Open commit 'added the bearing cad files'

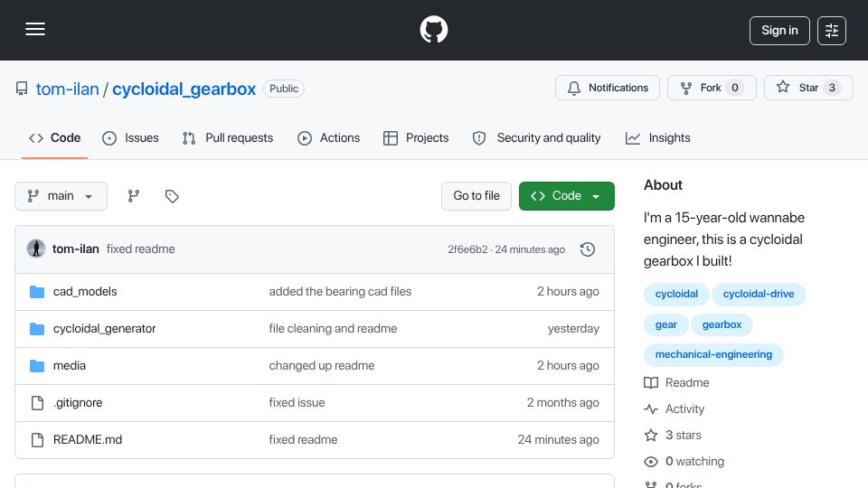click(340, 292)
